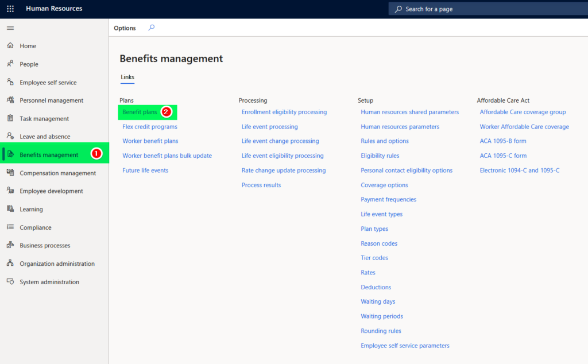Screen dimensions: 588x364
Task: Collapse the navigation pane hamburger icon
Action: point(10,28)
